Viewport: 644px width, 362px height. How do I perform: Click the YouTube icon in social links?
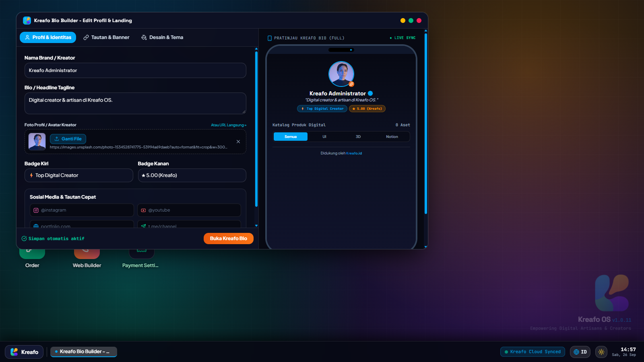(x=143, y=210)
